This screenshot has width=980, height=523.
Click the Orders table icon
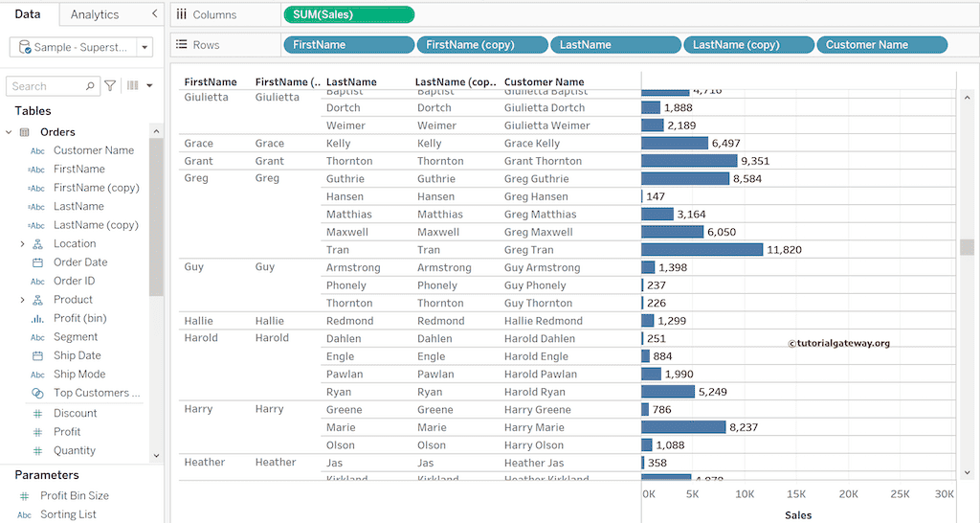(25, 132)
